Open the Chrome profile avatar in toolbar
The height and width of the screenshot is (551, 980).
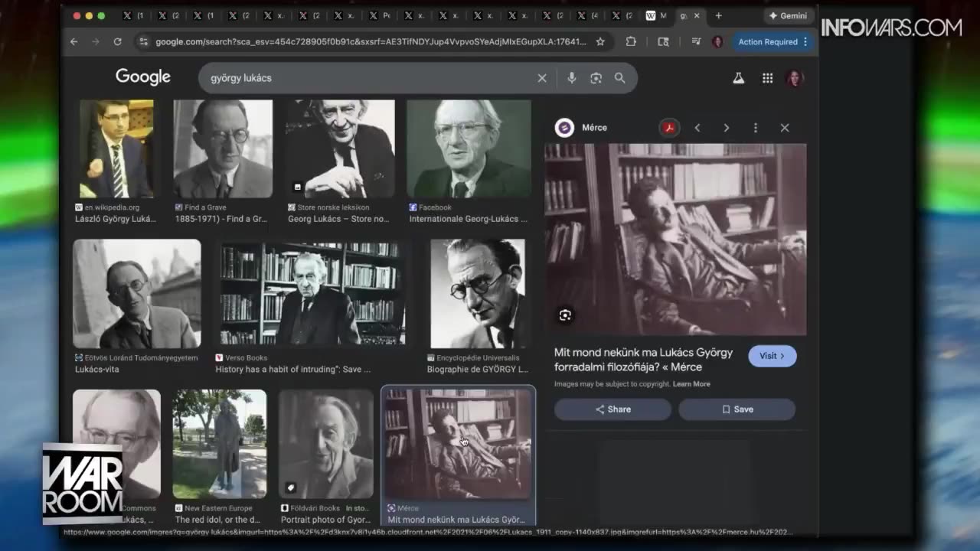717,41
